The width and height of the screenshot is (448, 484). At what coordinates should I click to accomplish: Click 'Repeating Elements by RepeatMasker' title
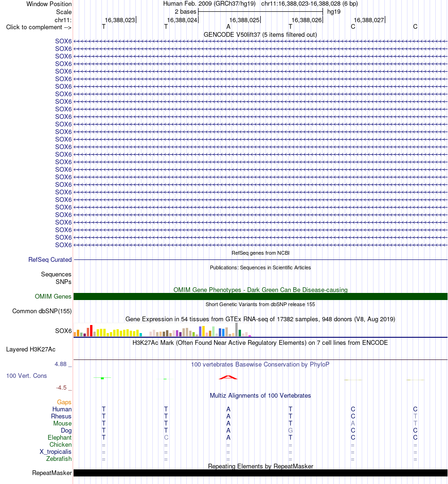(x=260, y=466)
